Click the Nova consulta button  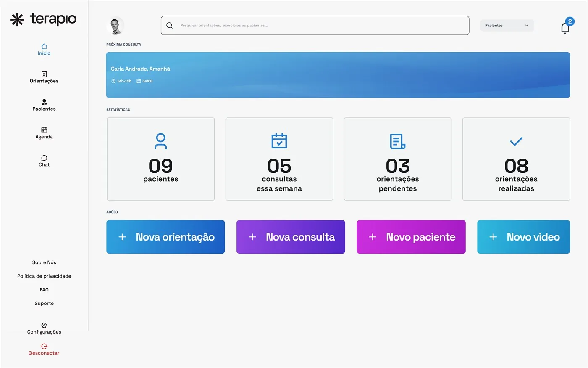(x=291, y=237)
